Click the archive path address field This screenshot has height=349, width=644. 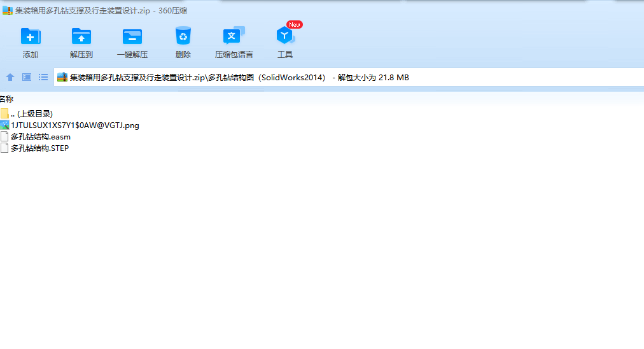(349, 77)
